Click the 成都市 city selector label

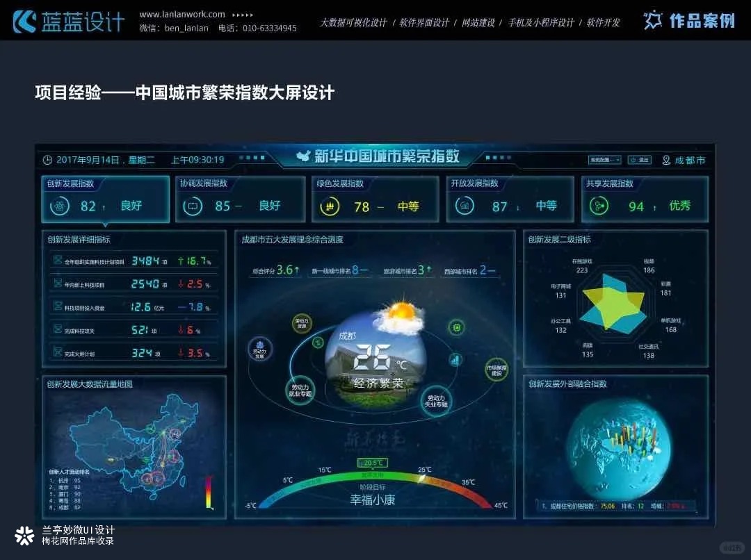pyautogui.click(x=690, y=160)
